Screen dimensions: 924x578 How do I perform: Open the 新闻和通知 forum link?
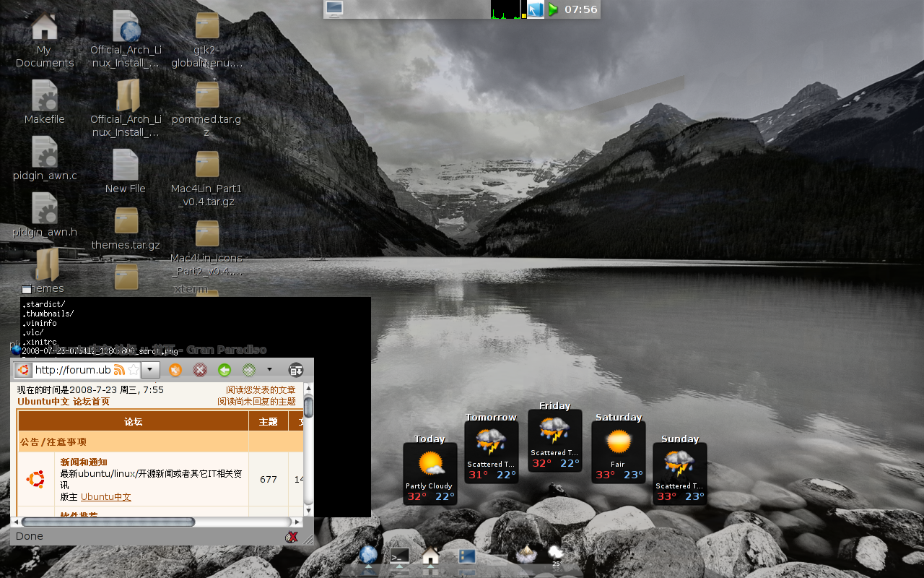pyautogui.click(x=84, y=462)
